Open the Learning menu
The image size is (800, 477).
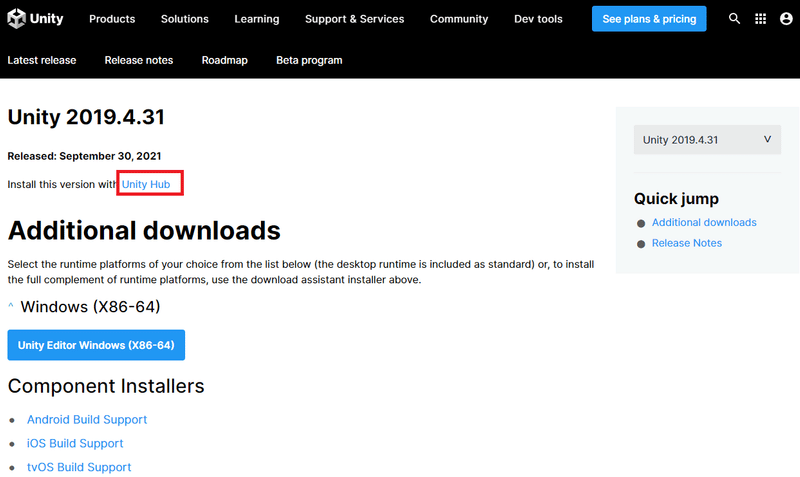pyautogui.click(x=257, y=19)
